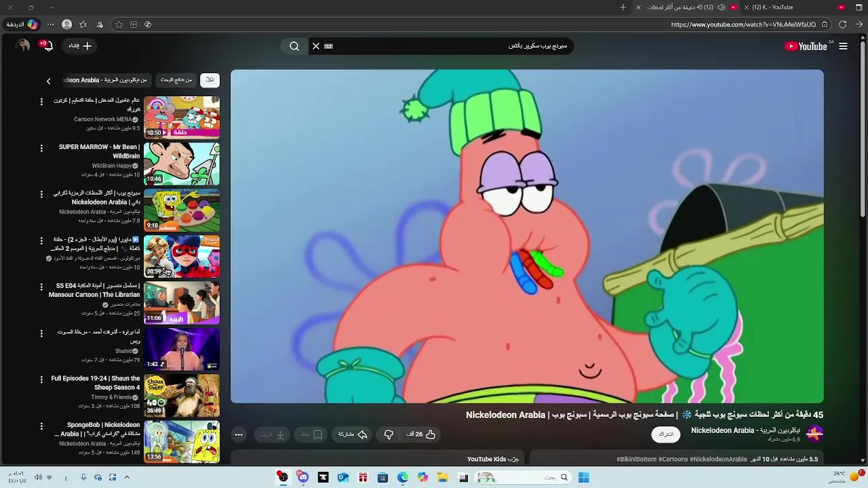Viewport: 868px width, 488px height.
Task: Open Edge settings and more ellipsis
Action: [50, 24]
